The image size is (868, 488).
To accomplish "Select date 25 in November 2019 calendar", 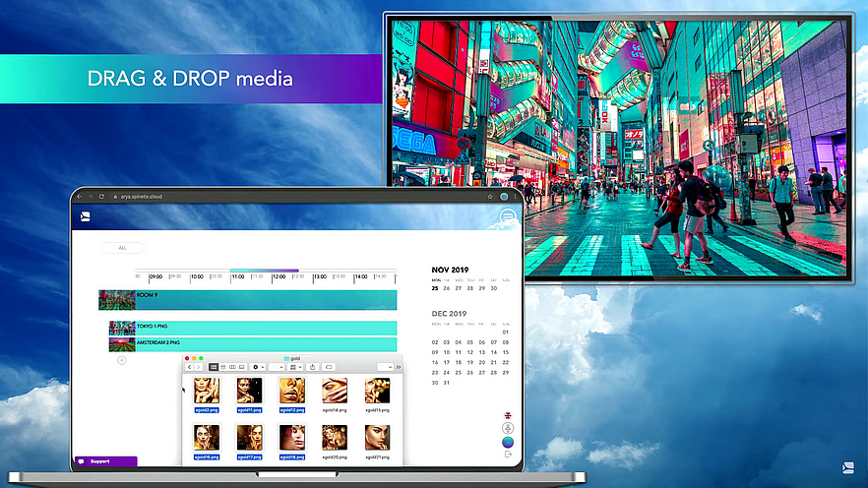I will pyautogui.click(x=436, y=288).
